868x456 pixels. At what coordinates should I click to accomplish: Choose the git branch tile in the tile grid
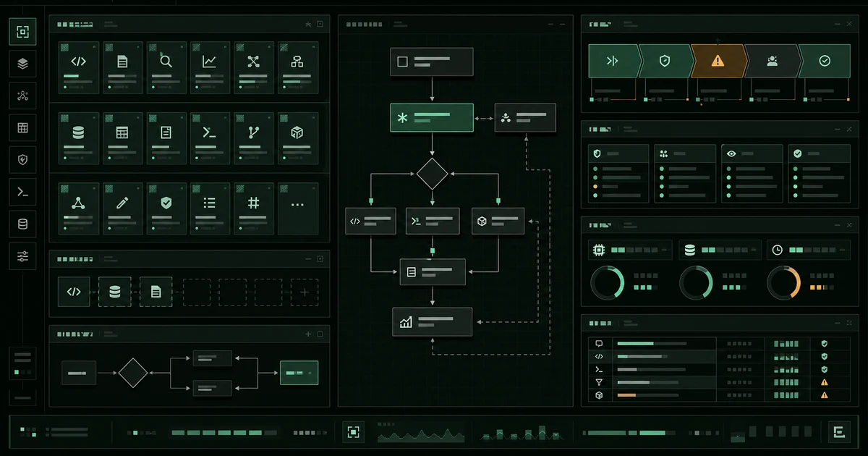tap(253, 138)
